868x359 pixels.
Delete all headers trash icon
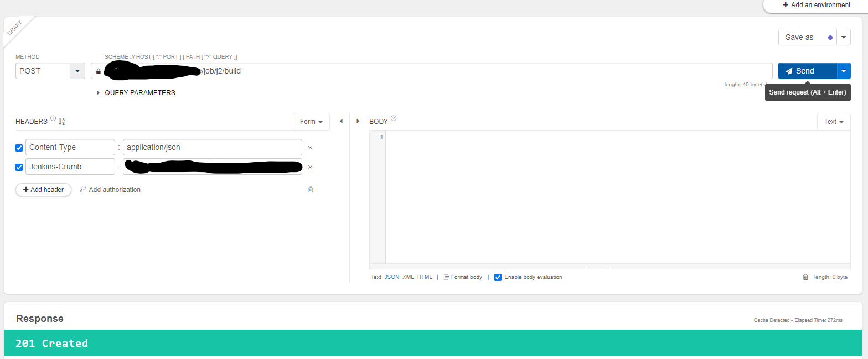pyautogui.click(x=311, y=190)
